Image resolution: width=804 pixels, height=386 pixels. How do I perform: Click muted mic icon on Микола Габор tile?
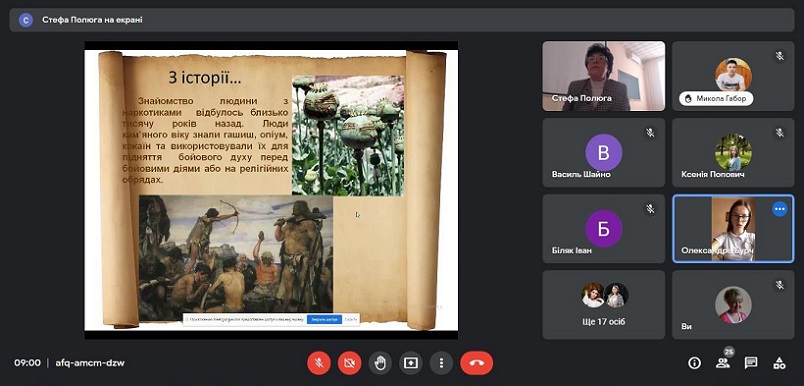[x=780, y=56]
